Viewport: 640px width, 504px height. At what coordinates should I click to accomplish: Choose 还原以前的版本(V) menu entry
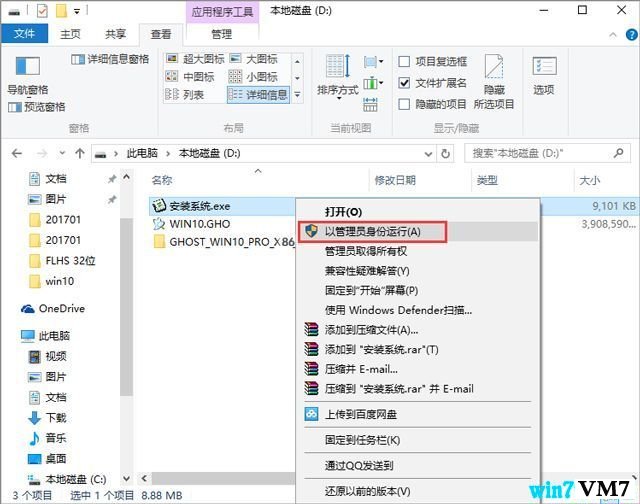419,491
